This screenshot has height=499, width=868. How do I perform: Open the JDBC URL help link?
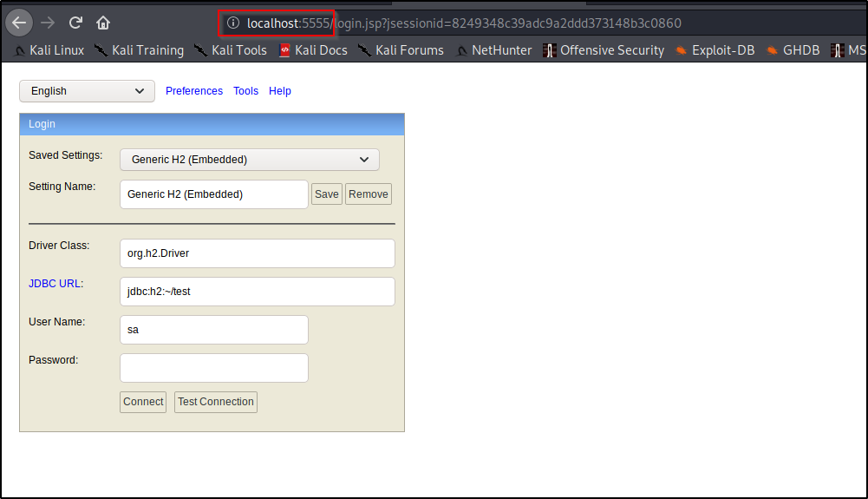tap(55, 284)
